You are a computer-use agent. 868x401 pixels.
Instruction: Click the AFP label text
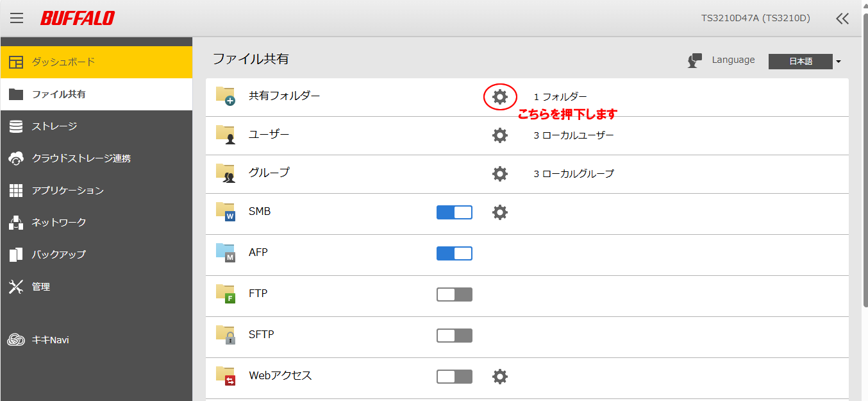pos(258,252)
